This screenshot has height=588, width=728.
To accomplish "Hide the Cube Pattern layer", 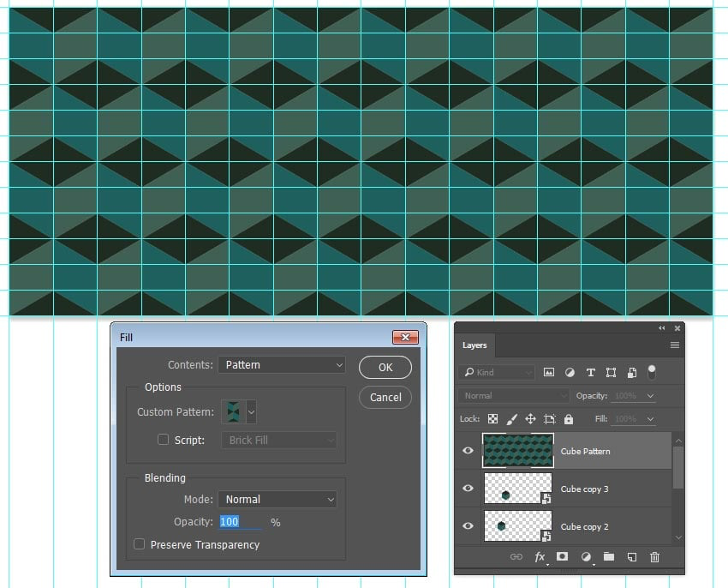I will click(468, 450).
